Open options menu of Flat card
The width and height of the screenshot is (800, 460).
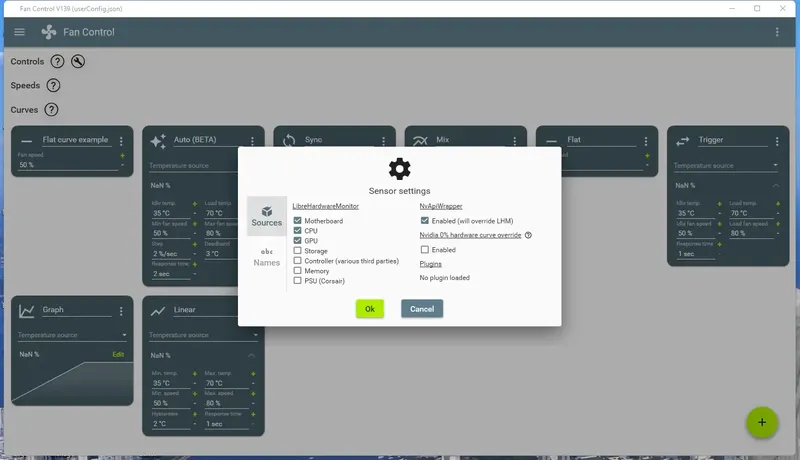[x=645, y=141]
